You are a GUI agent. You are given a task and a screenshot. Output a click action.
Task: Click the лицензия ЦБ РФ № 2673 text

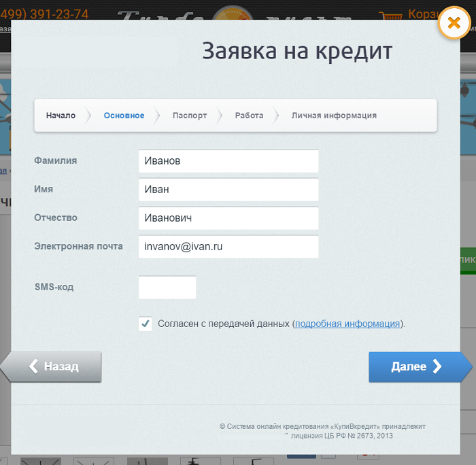point(342,436)
